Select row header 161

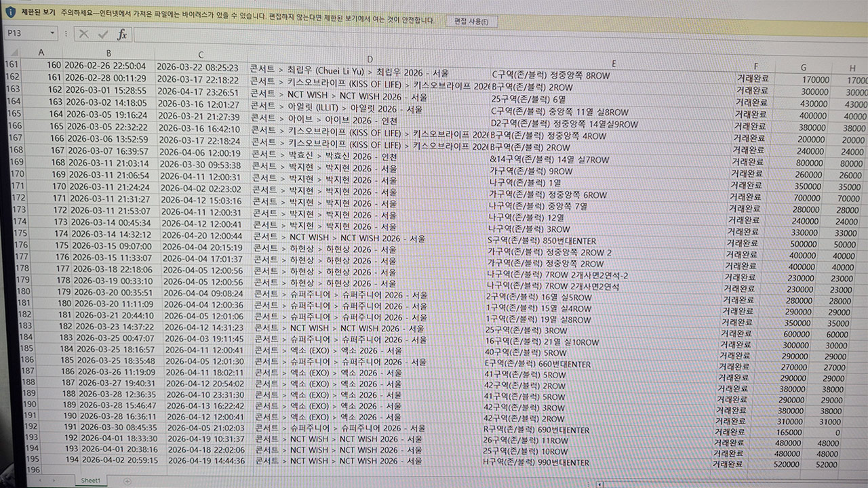(12, 64)
